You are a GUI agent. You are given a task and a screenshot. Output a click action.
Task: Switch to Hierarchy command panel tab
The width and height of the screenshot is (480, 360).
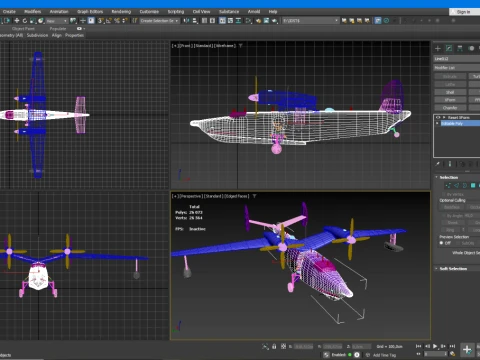coord(460,48)
